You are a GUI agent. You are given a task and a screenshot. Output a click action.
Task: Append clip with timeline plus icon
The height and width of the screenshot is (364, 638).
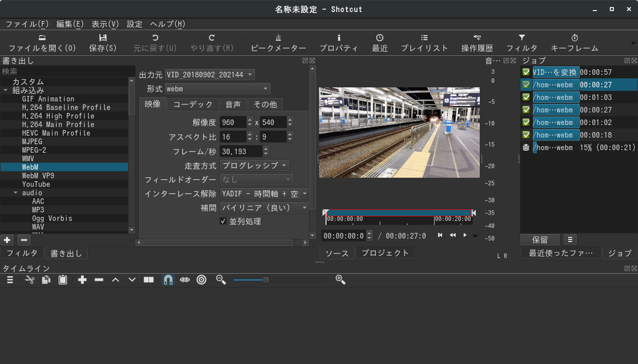coord(82,280)
